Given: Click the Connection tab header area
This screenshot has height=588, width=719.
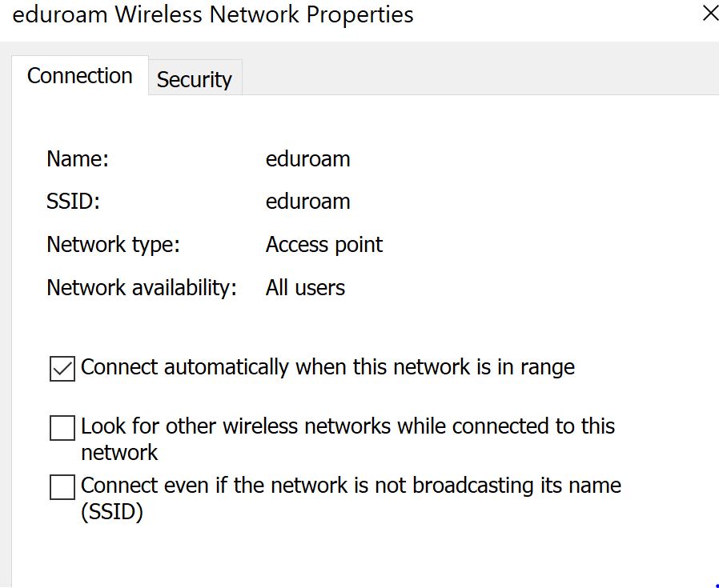Looking at the screenshot, I should [x=79, y=75].
